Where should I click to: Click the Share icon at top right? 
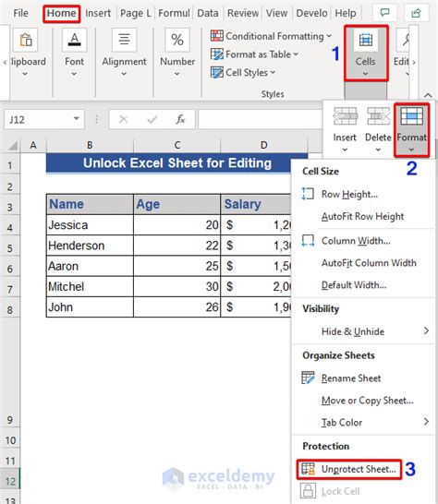(x=417, y=13)
